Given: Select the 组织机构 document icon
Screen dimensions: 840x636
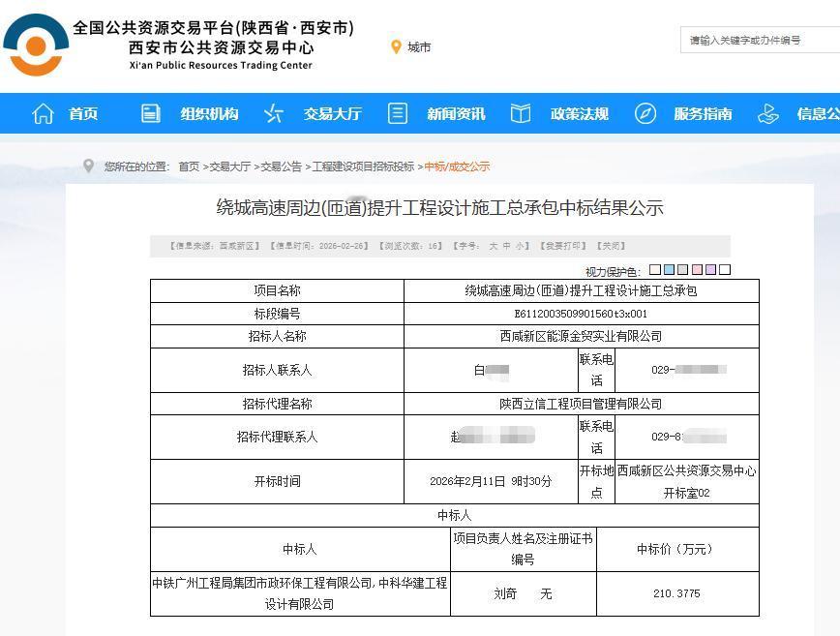Looking at the screenshot, I should pyautogui.click(x=150, y=113).
